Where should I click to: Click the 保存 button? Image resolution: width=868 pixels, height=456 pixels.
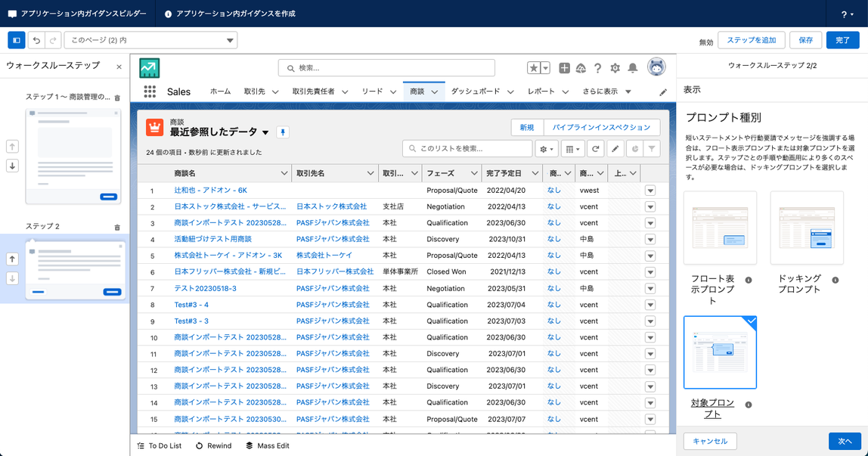point(805,40)
